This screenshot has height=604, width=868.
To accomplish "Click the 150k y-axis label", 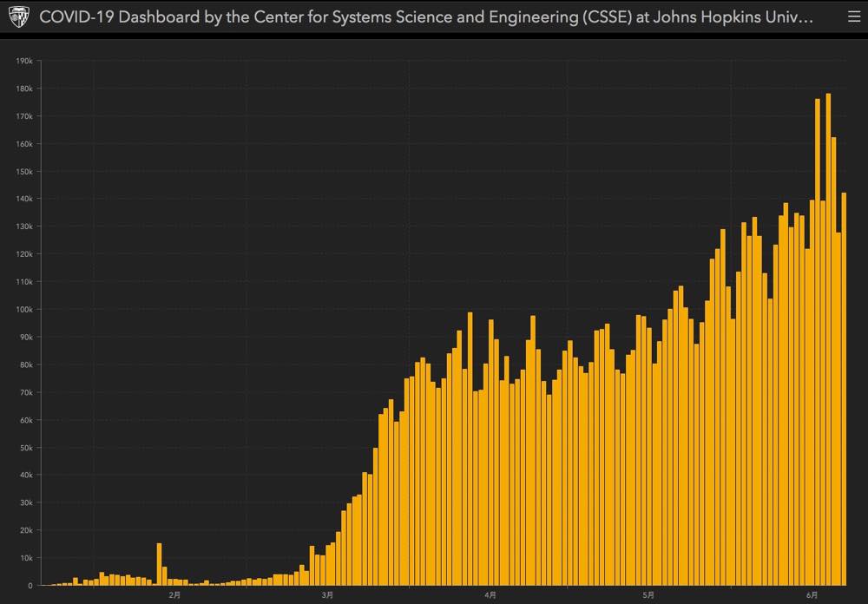I will tap(24, 172).
